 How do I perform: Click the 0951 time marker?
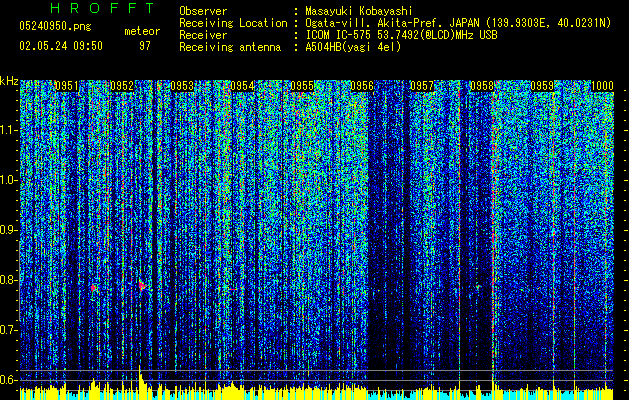tap(66, 86)
